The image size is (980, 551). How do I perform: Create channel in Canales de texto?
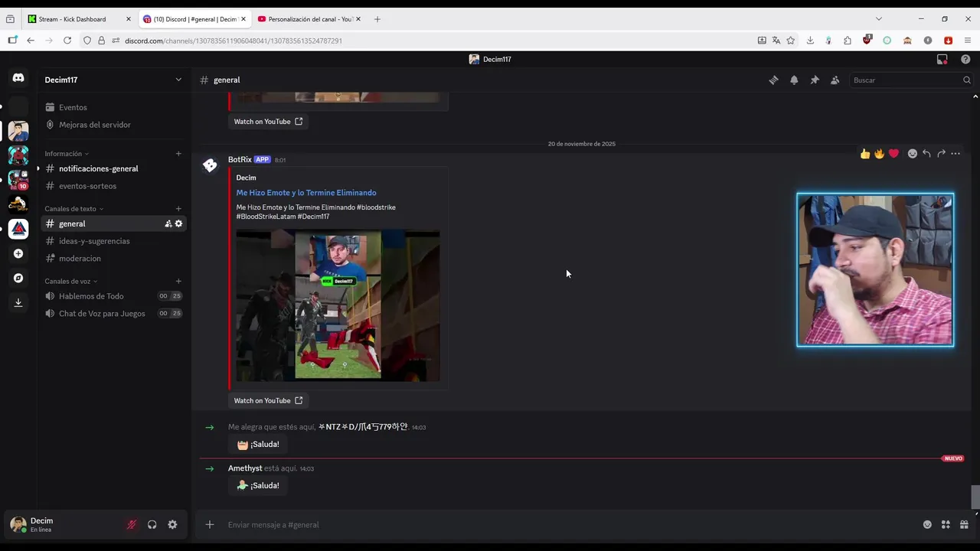pos(178,209)
